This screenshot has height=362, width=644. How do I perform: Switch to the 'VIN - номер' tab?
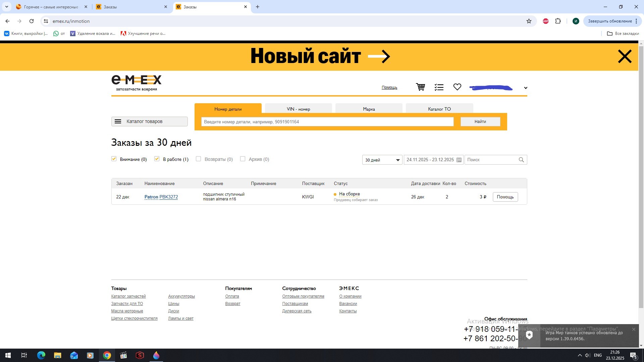point(298,109)
